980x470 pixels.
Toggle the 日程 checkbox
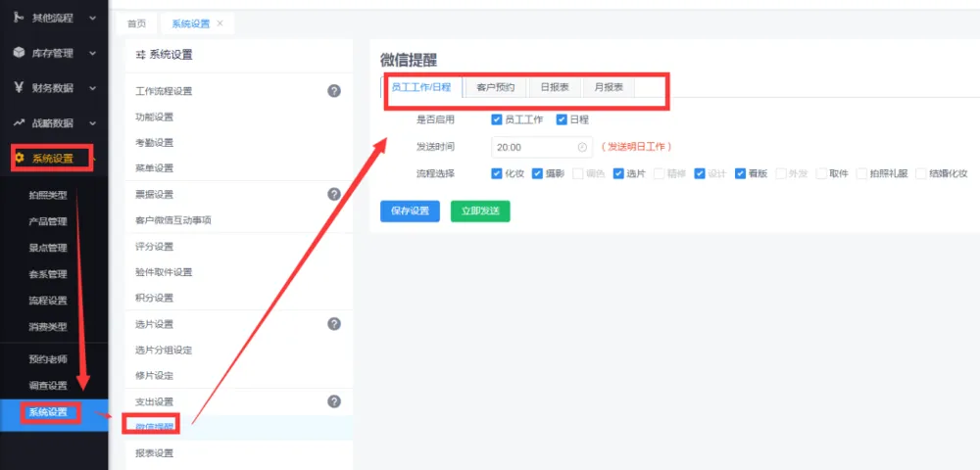click(562, 119)
